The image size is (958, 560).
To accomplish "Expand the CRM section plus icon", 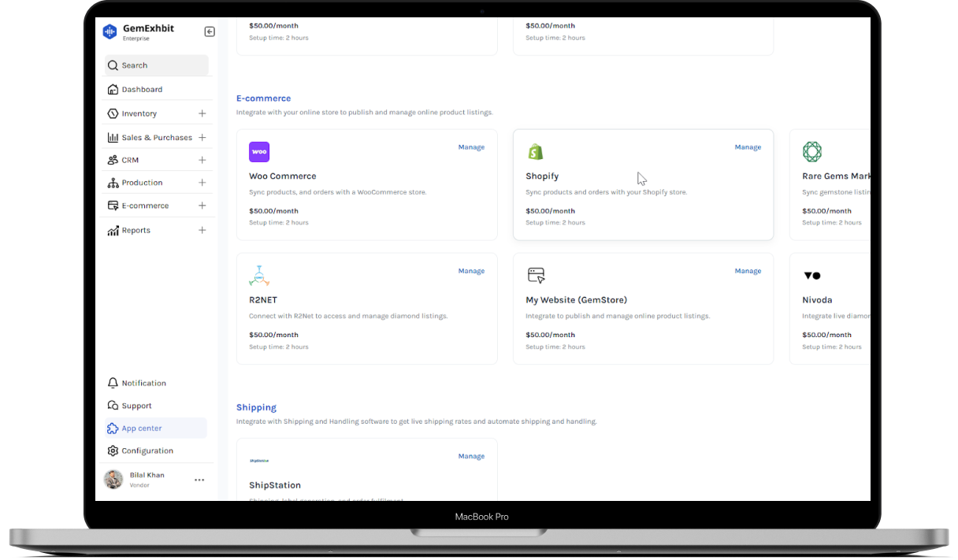I will tap(202, 160).
